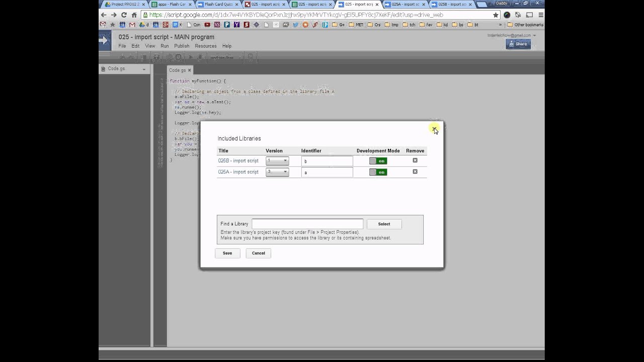Open the Edit menu
644x362 pixels.
tap(135, 46)
